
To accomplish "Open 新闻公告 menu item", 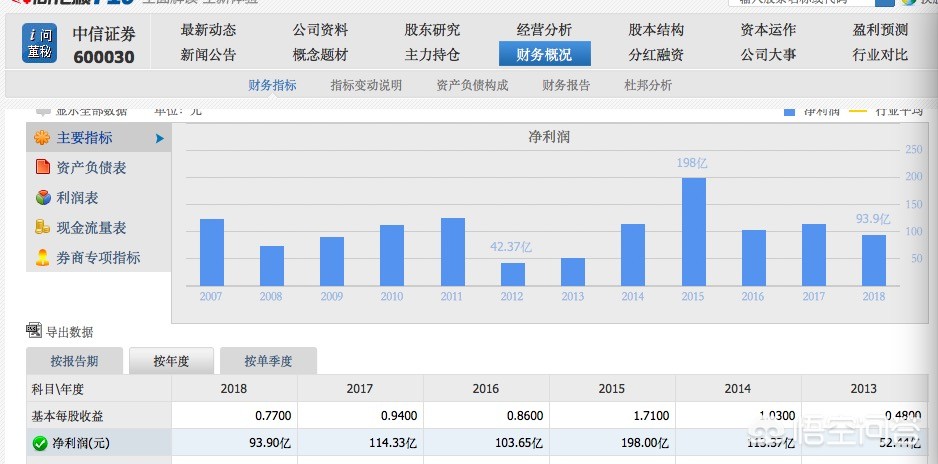I will (208, 55).
